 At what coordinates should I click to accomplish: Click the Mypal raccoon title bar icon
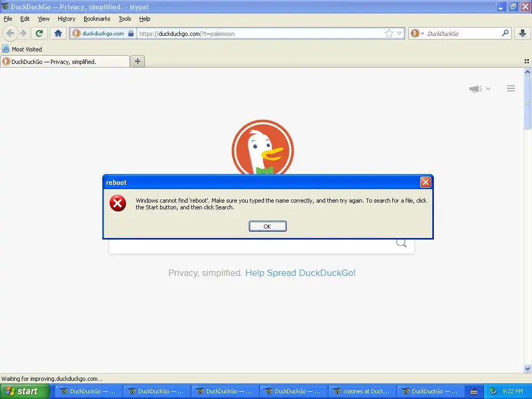pos(5,6)
